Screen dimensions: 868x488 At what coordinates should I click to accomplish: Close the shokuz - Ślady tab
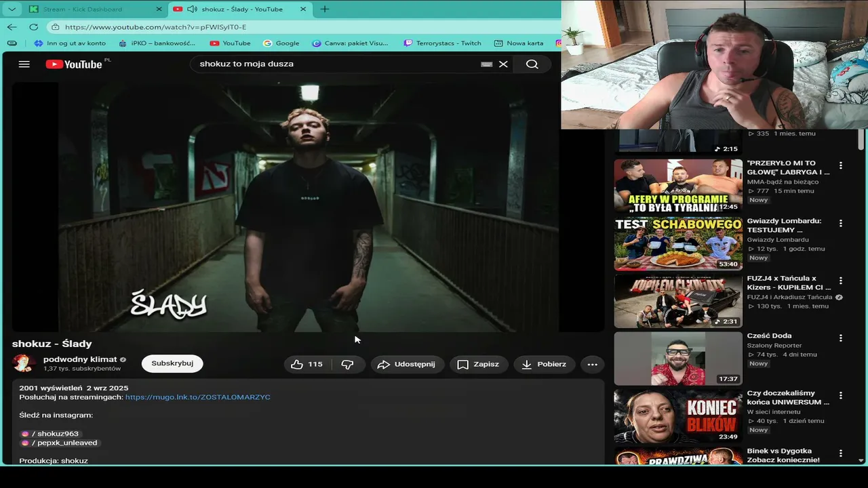(303, 9)
